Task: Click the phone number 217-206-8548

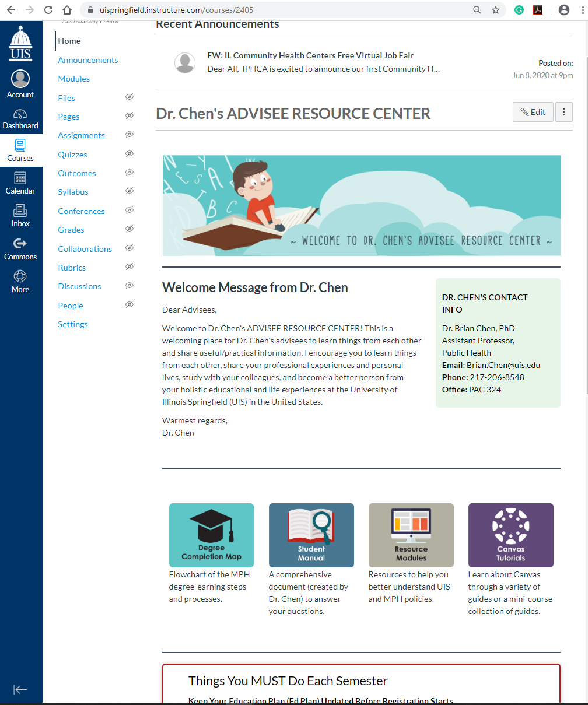Action: 497,377
